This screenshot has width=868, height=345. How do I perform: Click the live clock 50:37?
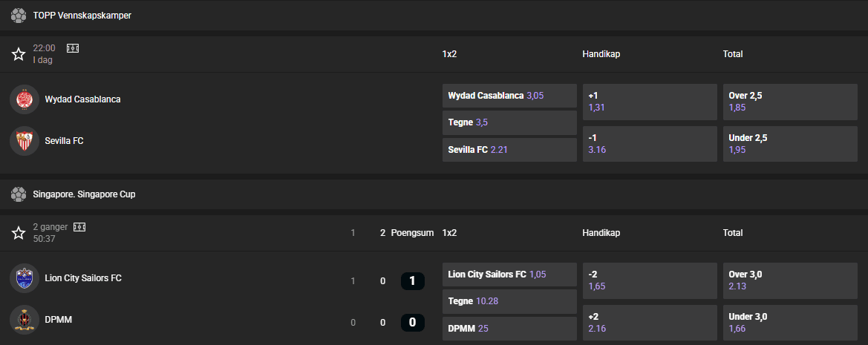[45, 239]
